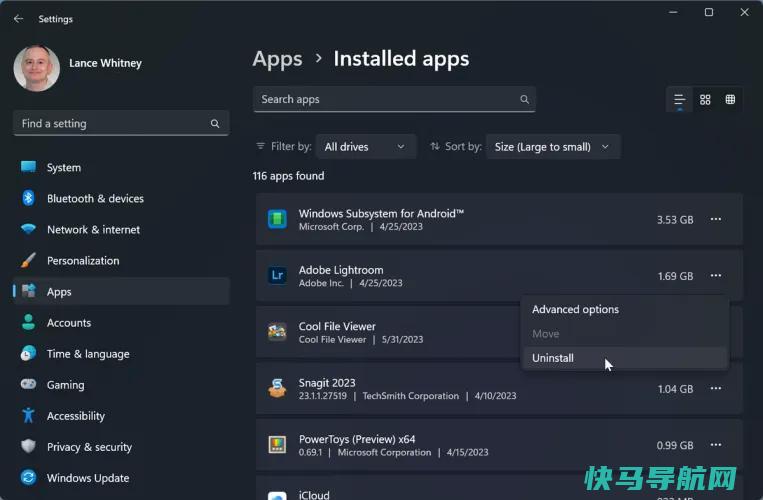Maximize the Settings window

709,12
